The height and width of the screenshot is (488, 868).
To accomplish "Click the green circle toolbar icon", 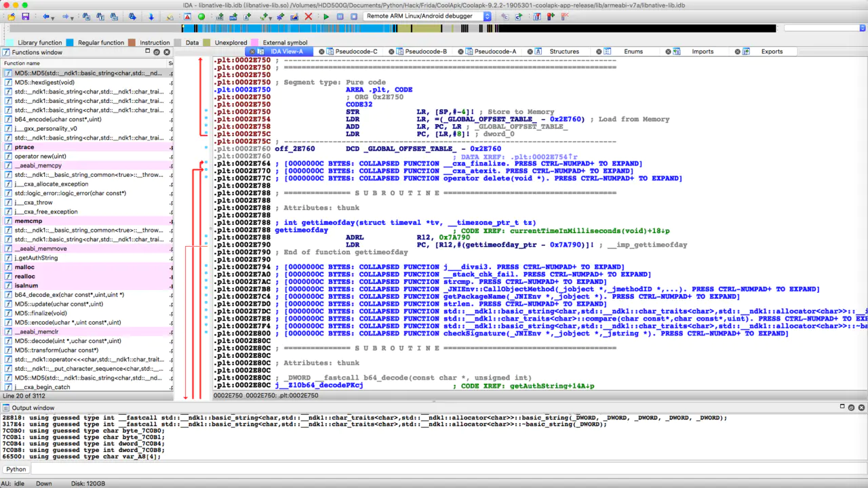I will pos(201,16).
